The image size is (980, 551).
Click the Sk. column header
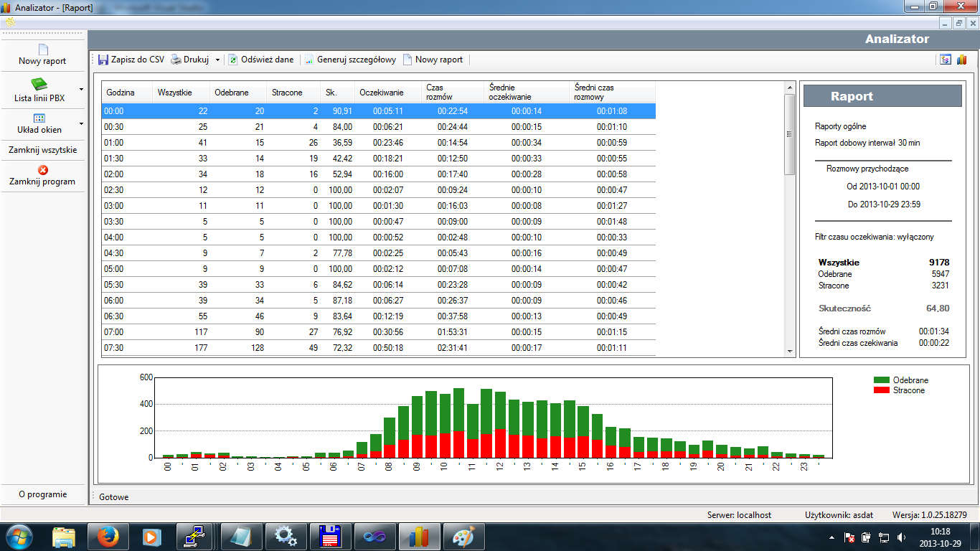[338, 93]
